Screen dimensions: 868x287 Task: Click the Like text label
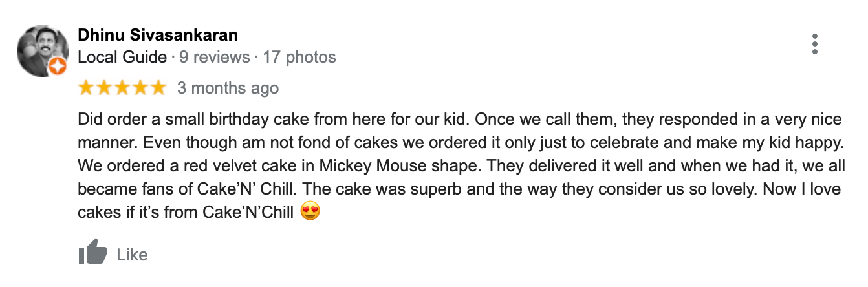click(132, 255)
